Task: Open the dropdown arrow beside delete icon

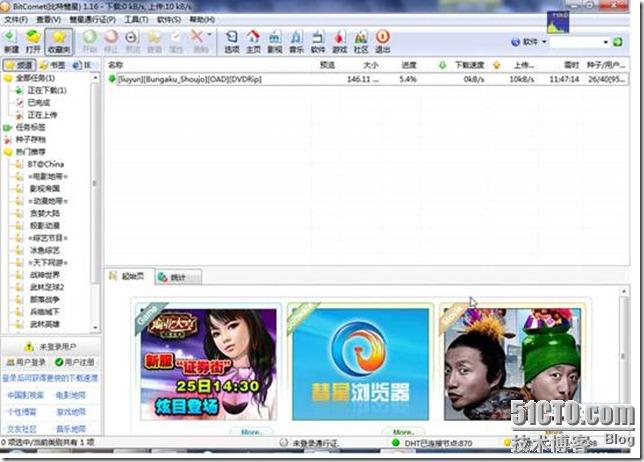Action: (x=209, y=34)
